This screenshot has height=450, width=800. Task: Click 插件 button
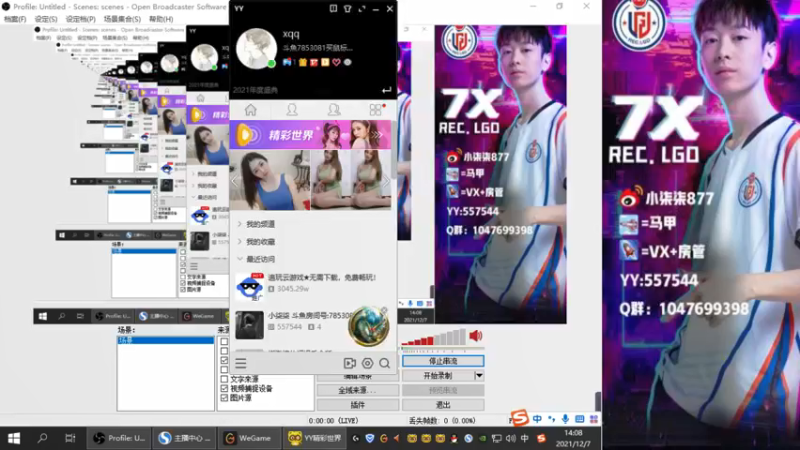tap(358, 405)
